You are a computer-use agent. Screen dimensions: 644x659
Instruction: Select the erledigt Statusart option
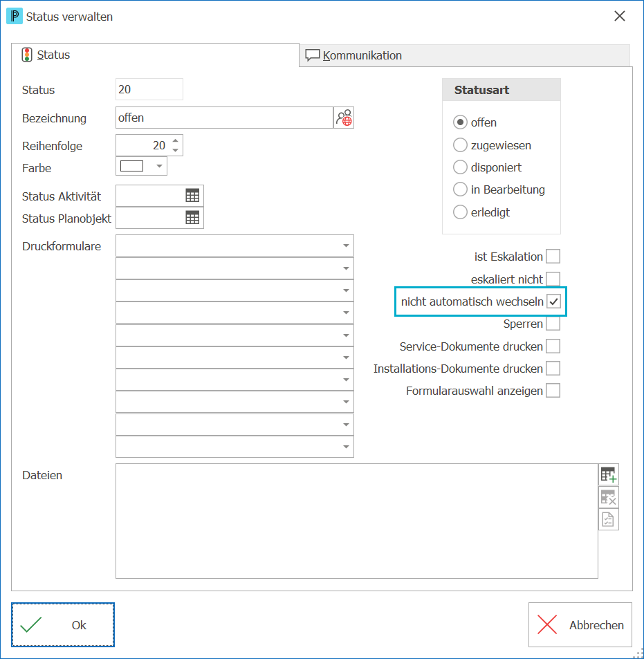tap(460, 212)
